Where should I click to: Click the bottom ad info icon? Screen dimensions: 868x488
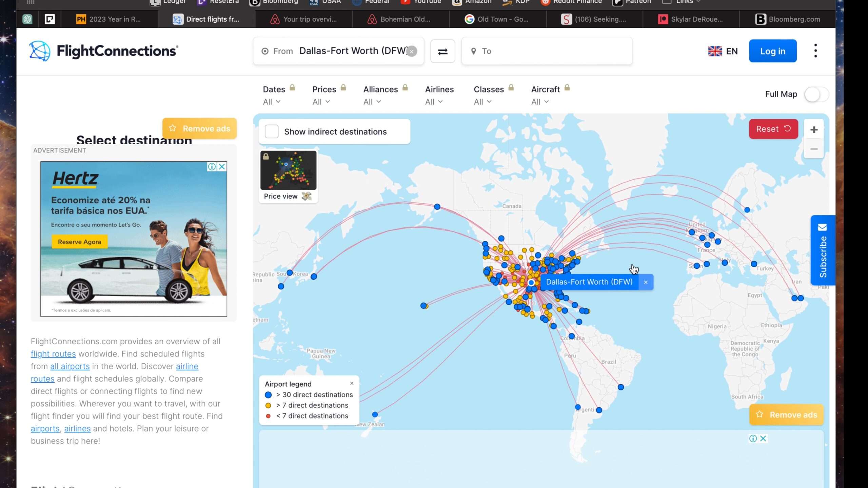[x=753, y=439]
